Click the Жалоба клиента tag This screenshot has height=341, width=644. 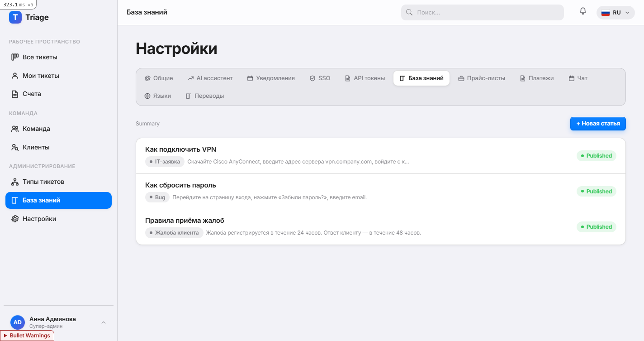[174, 233]
